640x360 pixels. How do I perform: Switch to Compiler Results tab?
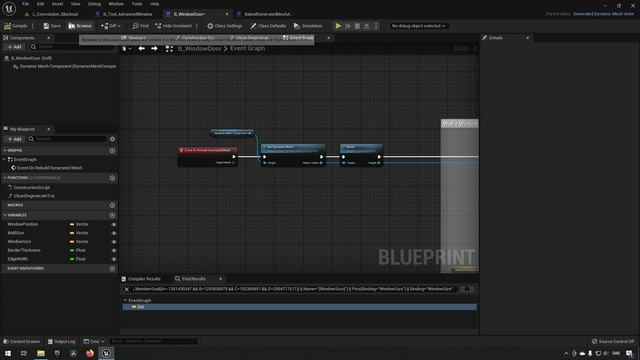pos(141,279)
